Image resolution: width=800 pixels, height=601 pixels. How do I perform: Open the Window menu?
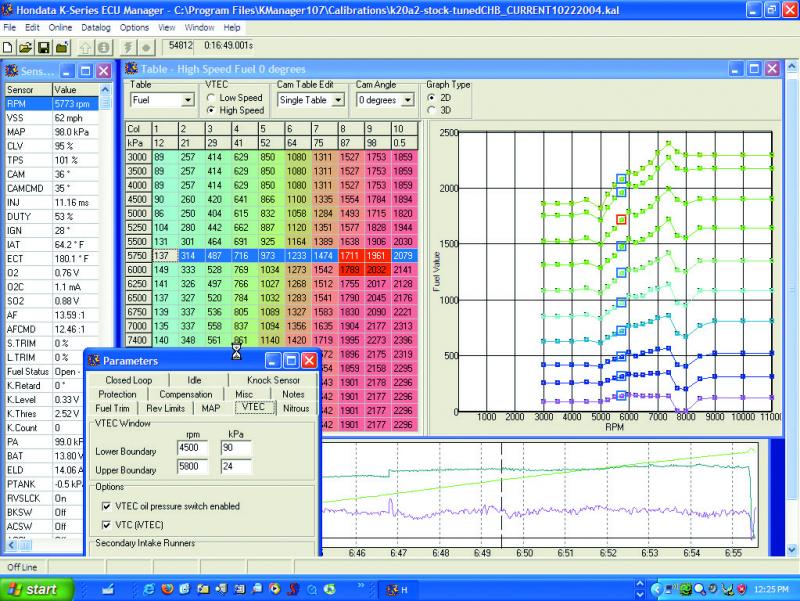pos(199,28)
